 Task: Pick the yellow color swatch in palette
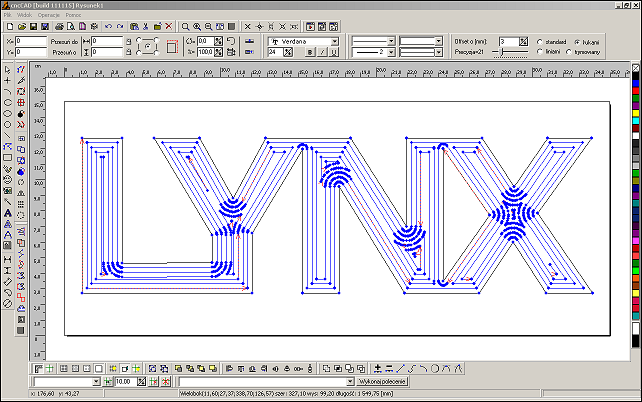pyautogui.click(x=635, y=113)
